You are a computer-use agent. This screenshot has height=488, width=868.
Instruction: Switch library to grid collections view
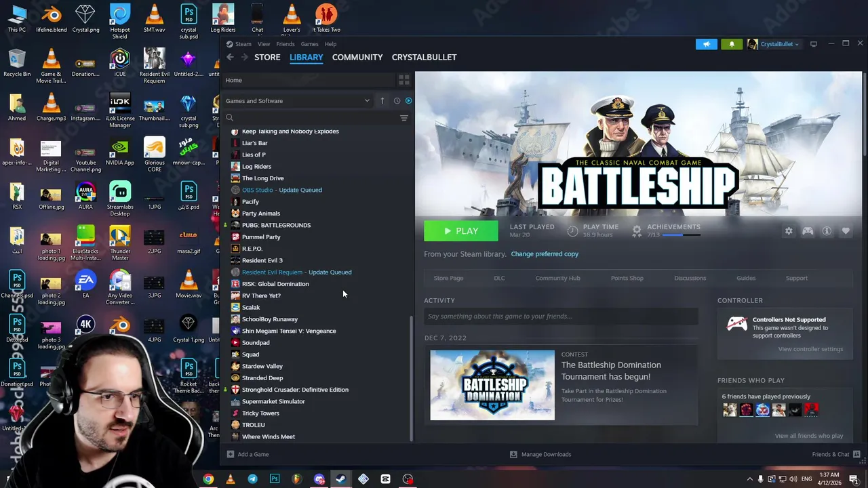pyautogui.click(x=404, y=80)
